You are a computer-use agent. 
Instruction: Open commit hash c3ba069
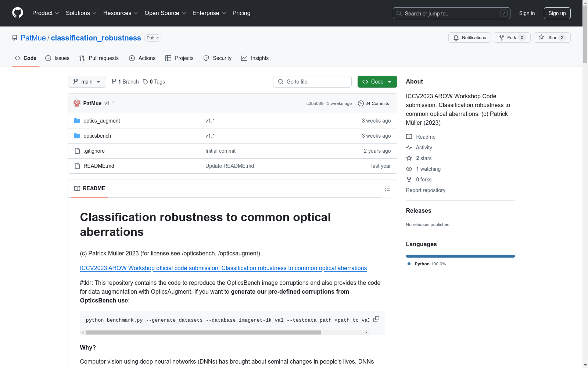315,103
